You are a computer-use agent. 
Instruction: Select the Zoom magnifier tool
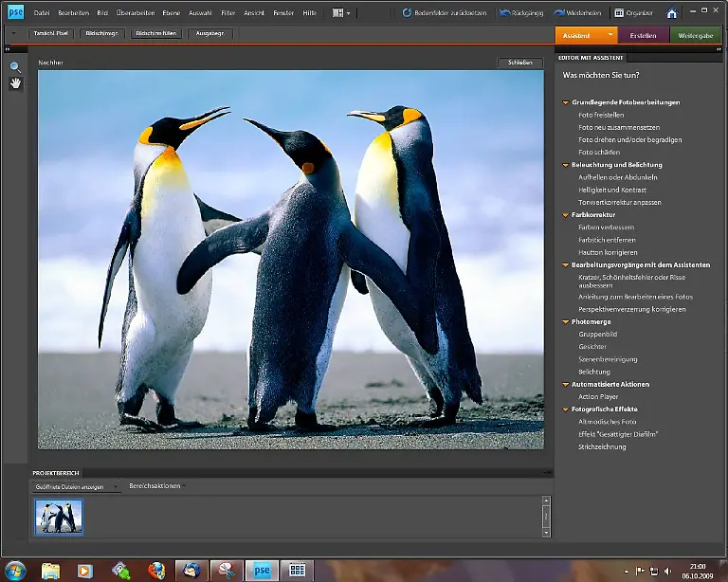tap(15, 67)
